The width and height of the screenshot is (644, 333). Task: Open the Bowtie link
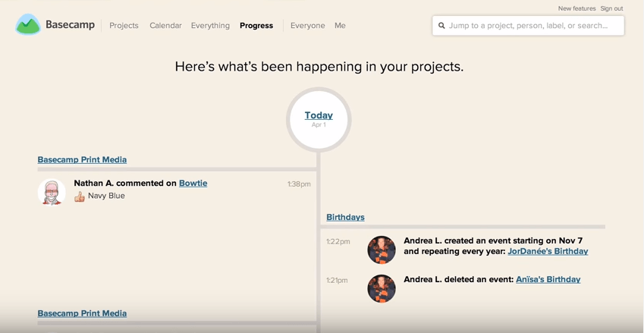click(x=193, y=183)
